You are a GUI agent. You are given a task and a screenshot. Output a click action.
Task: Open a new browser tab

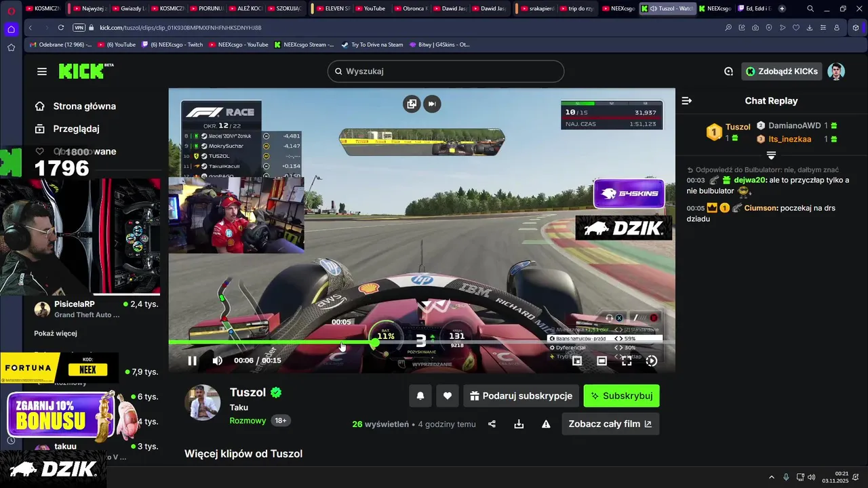click(x=782, y=9)
